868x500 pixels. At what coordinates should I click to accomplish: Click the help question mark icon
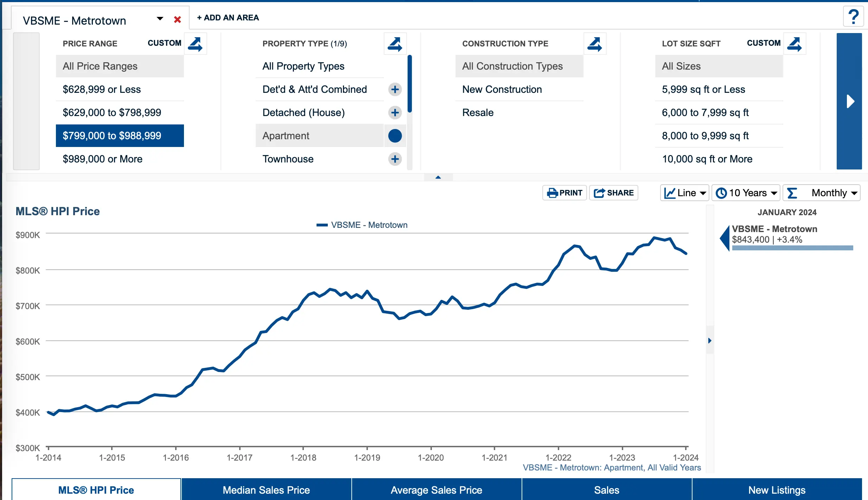click(x=854, y=17)
